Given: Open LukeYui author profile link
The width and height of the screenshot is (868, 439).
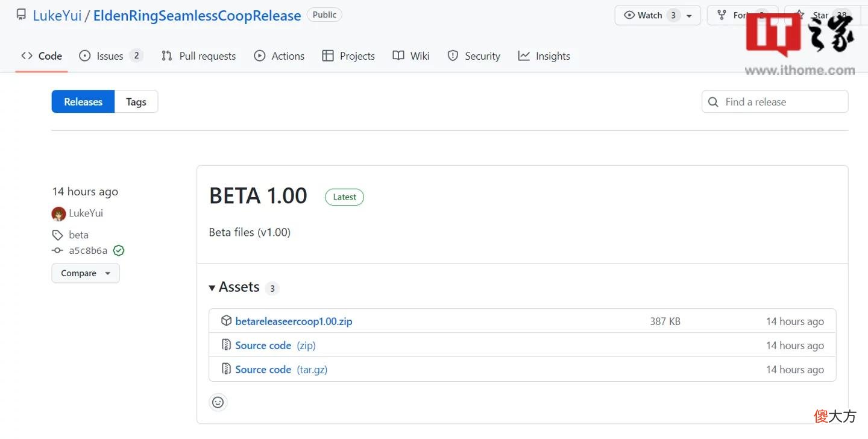Looking at the screenshot, I should pos(86,213).
